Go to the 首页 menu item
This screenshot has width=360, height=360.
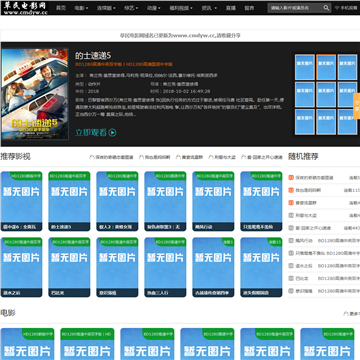coord(61,8)
